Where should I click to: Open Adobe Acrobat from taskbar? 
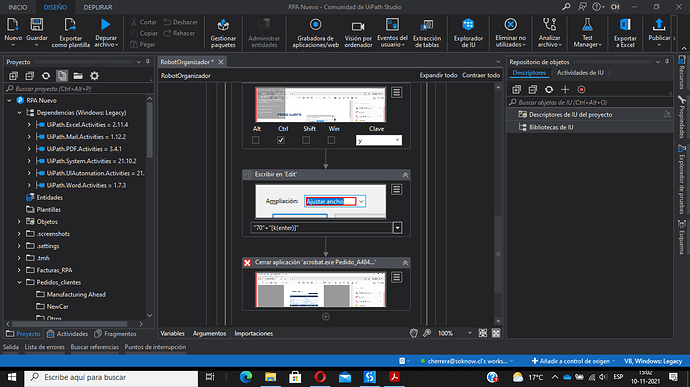tap(394, 377)
